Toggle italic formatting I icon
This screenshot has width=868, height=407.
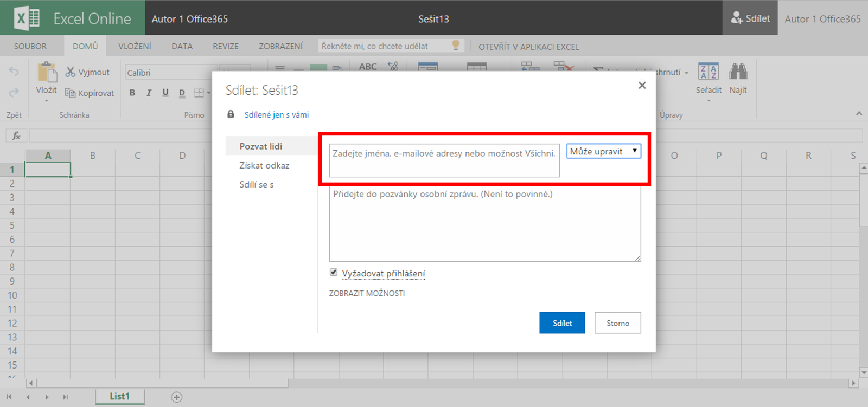(x=149, y=93)
